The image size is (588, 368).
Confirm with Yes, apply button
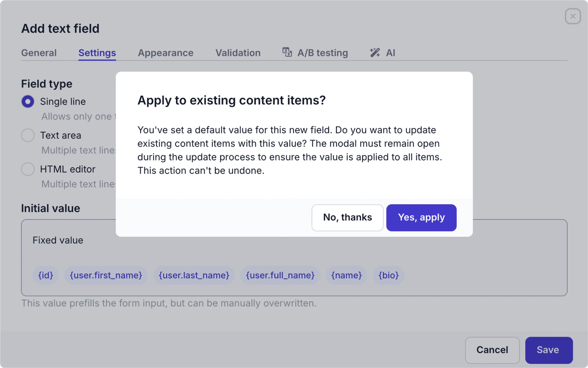(421, 218)
